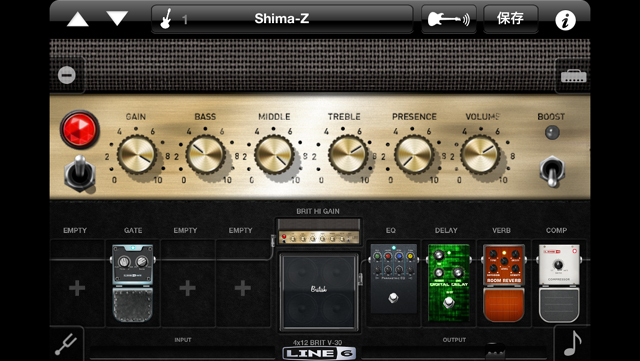This screenshot has height=361, width=640.
Task: Toggle the BOOST switch
Action: (552, 171)
